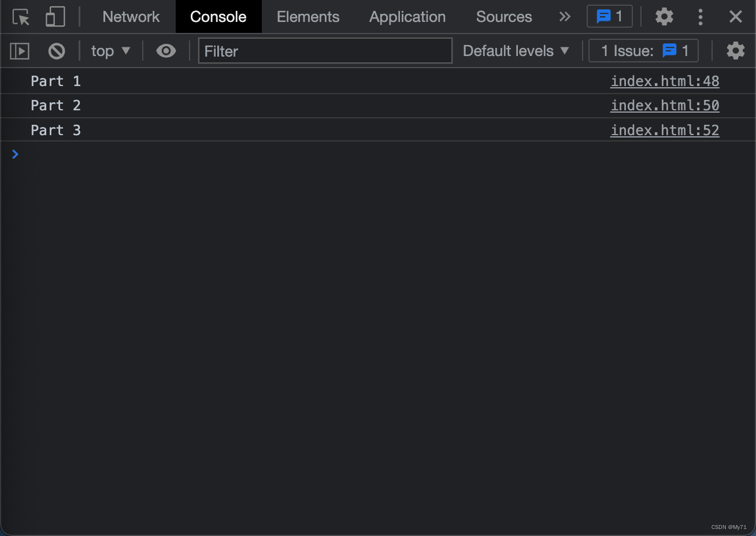Viewport: 756px width, 536px height.
Task: Open DevTools settings gear in top bar
Action: tap(664, 16)
